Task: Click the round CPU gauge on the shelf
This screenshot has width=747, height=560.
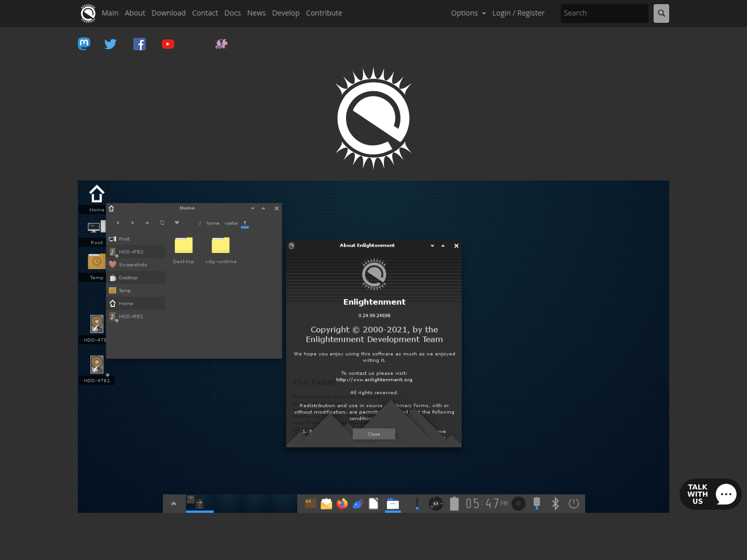Action: click(436, 503)
